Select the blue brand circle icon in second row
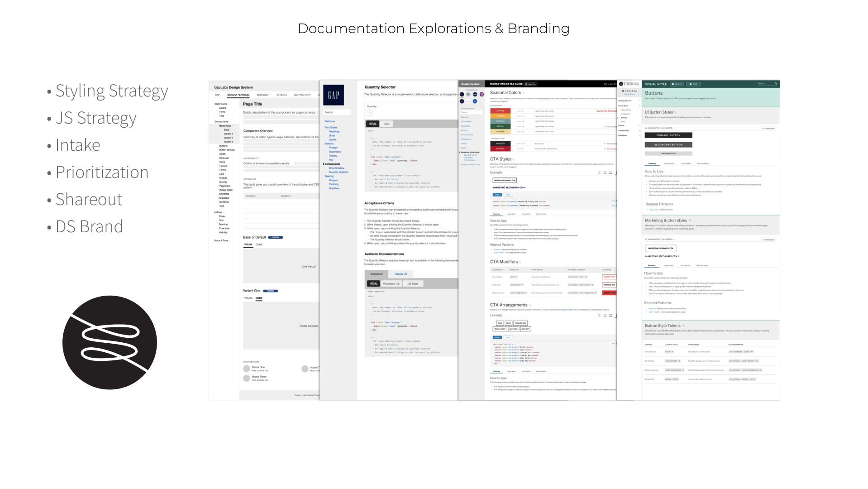The height and width of the screenshot is (489, 868). click(475, 101)
